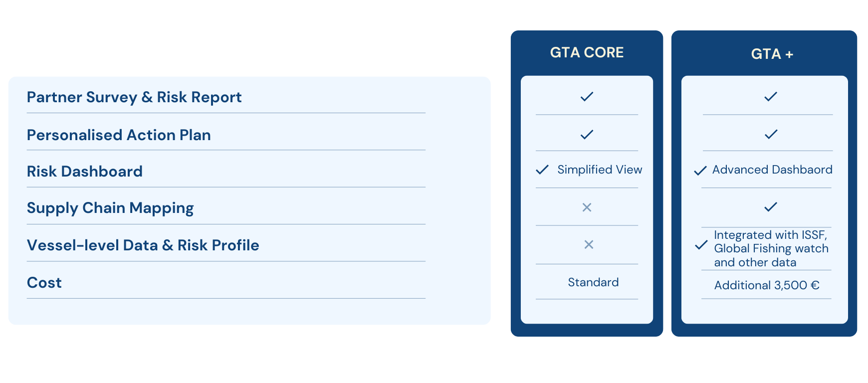Click GTA + checkmark for Personalised Action Plan
Image resolution: width=868 pixels, height=383 pixels.
point(771,134)
